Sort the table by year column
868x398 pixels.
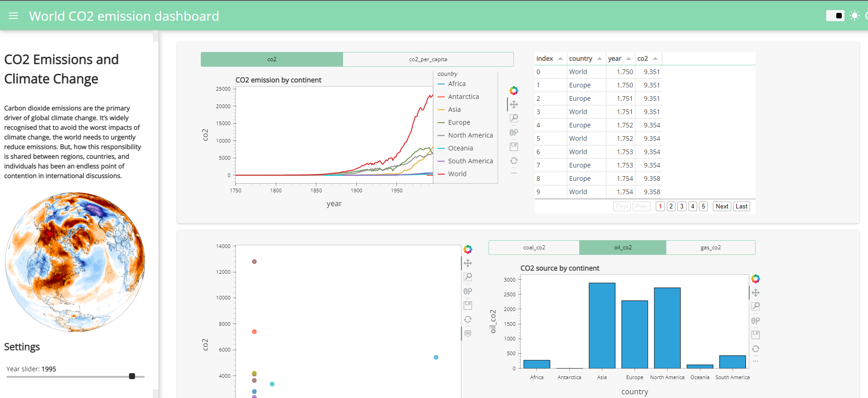coord(620,58)
